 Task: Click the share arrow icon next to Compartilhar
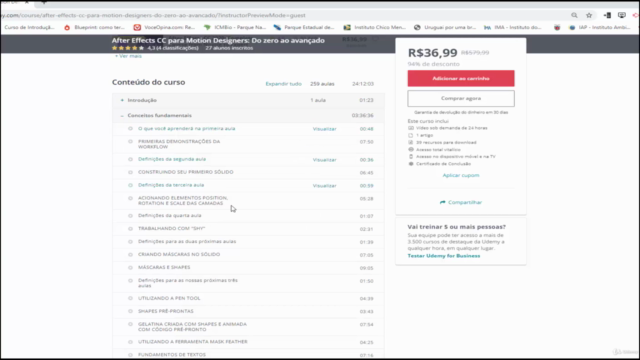[x=442, y=202]
